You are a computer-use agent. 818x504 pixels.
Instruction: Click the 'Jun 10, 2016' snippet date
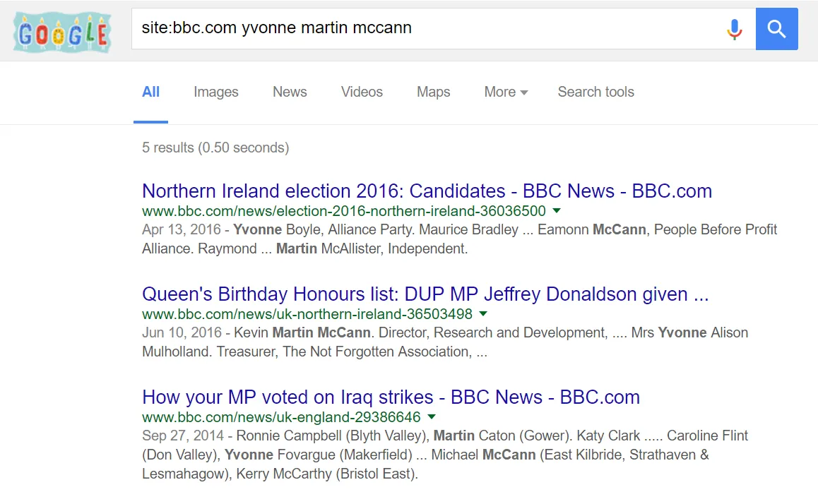pyautogui.click(x=182, y=332)
